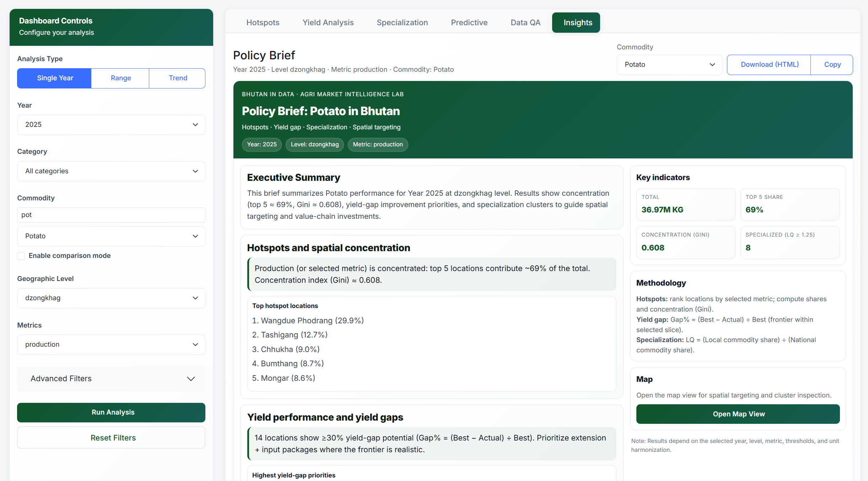This screenshot has width=868, height=481.
Task: Click Reset Filters button
Action: [111, 438]
